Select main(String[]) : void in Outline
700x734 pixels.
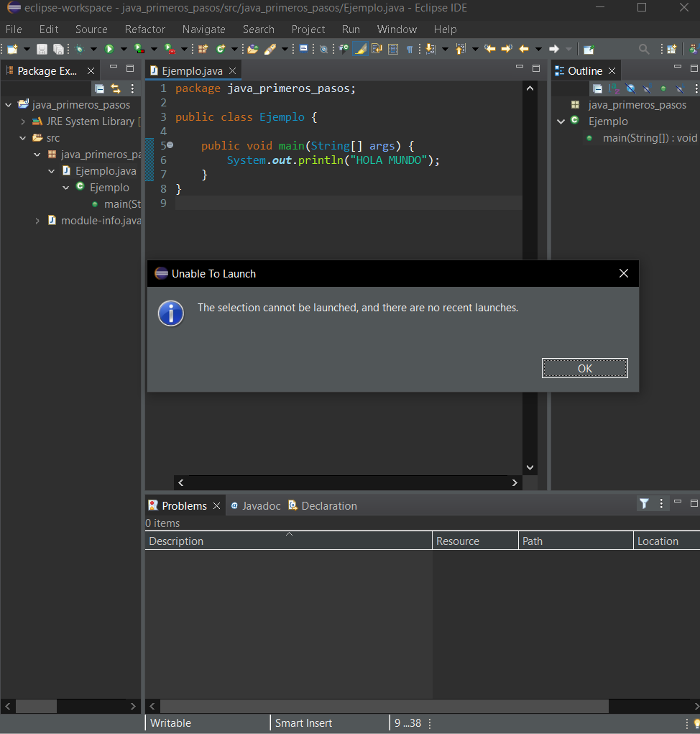(x=650, y=138)
